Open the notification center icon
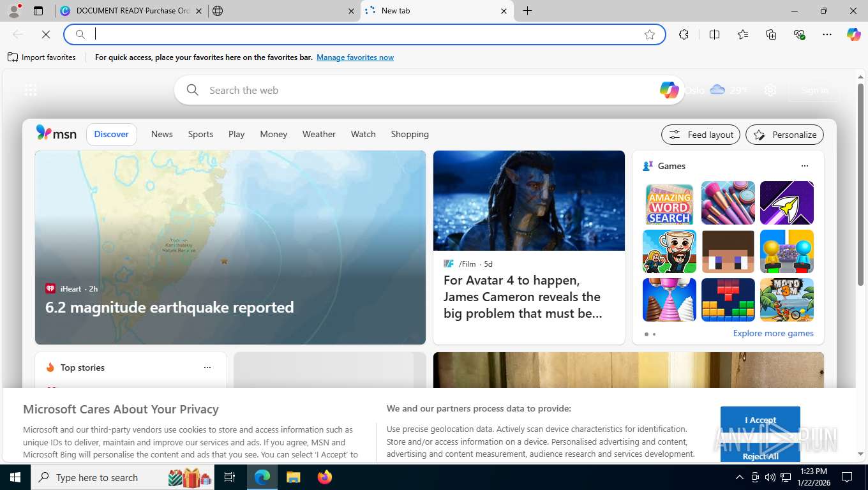The height and width of the screenshot is (490, 868). click(847, 477)
